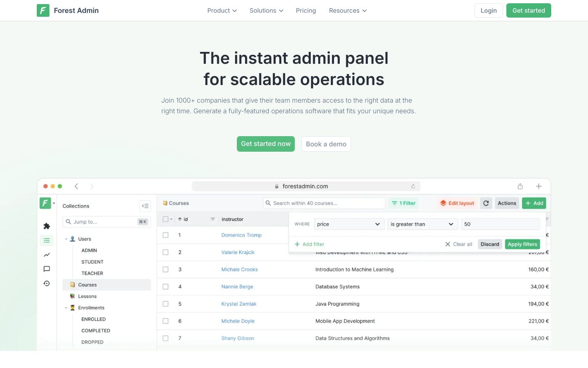Check the row 7 checkbox
Screen dimensions: 588x368
165,338
